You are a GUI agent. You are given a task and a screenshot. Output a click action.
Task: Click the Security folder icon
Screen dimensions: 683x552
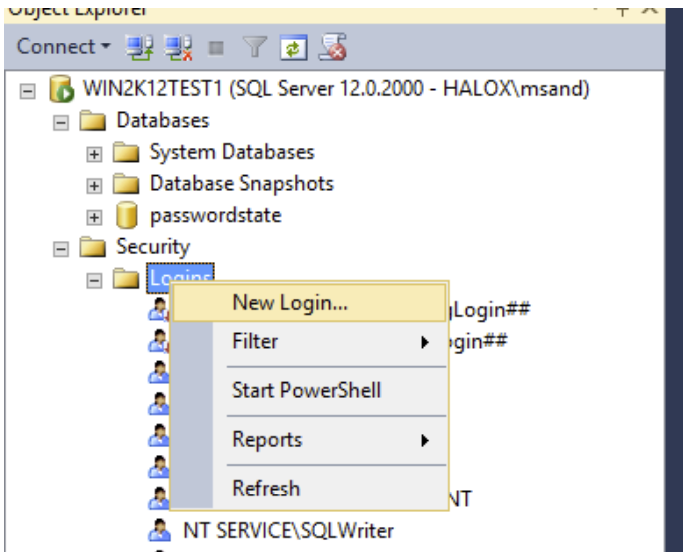[x=93, y=247]
